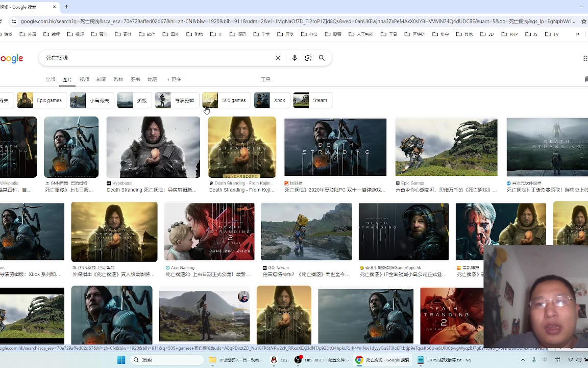
Task: Show hidden system tray icons chevron
Action: click(523, 360)
